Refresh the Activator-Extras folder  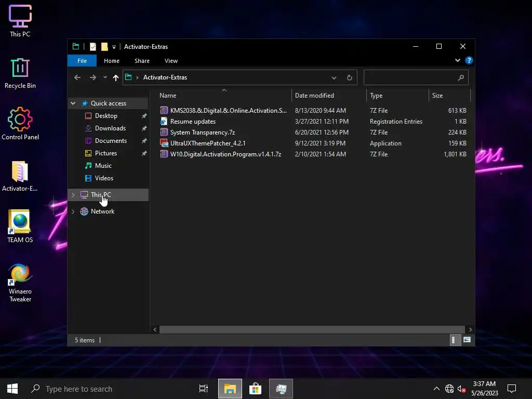350,78
